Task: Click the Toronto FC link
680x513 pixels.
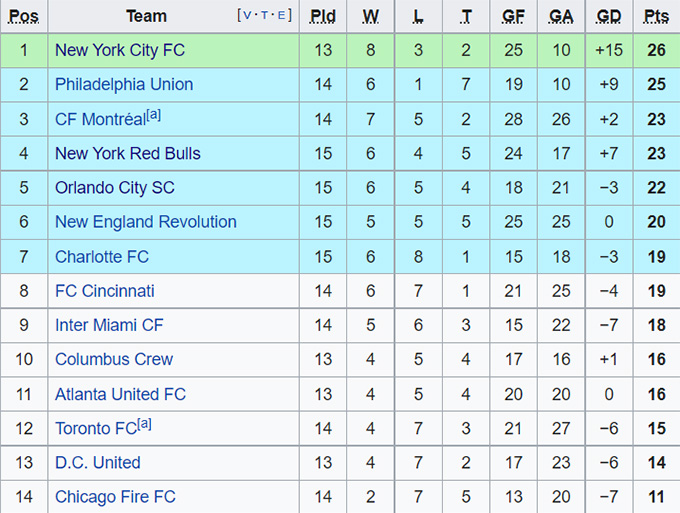Action: coord(95,429)
